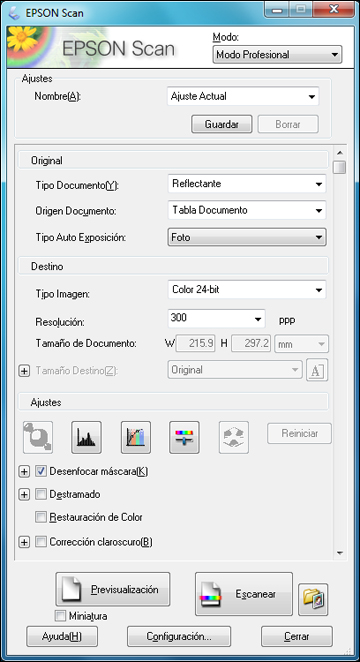Image resolution: width=360 pixels, height=662 pixels.
Task: Expand the Tamaño Destino plus expander
Action: click(24, 371)
